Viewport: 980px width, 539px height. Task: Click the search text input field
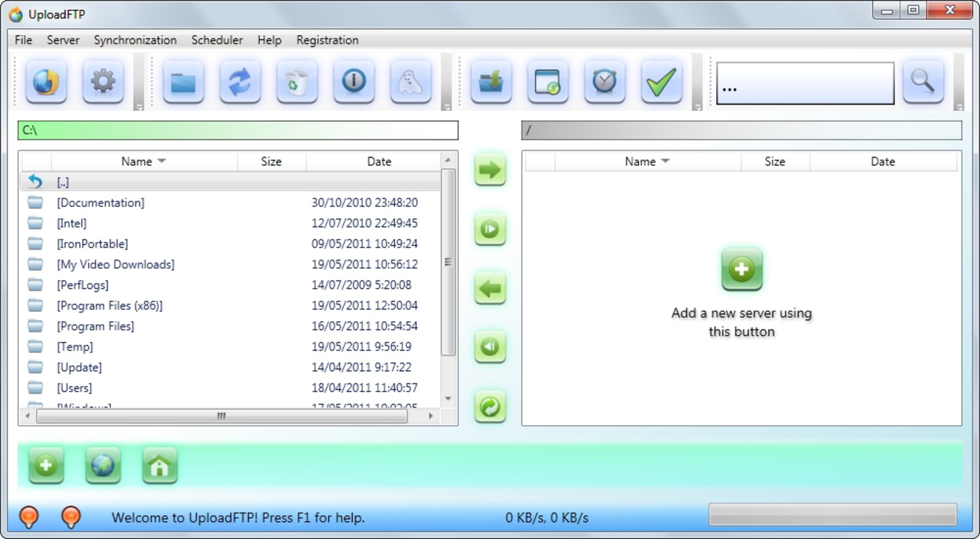pos(805,84)
